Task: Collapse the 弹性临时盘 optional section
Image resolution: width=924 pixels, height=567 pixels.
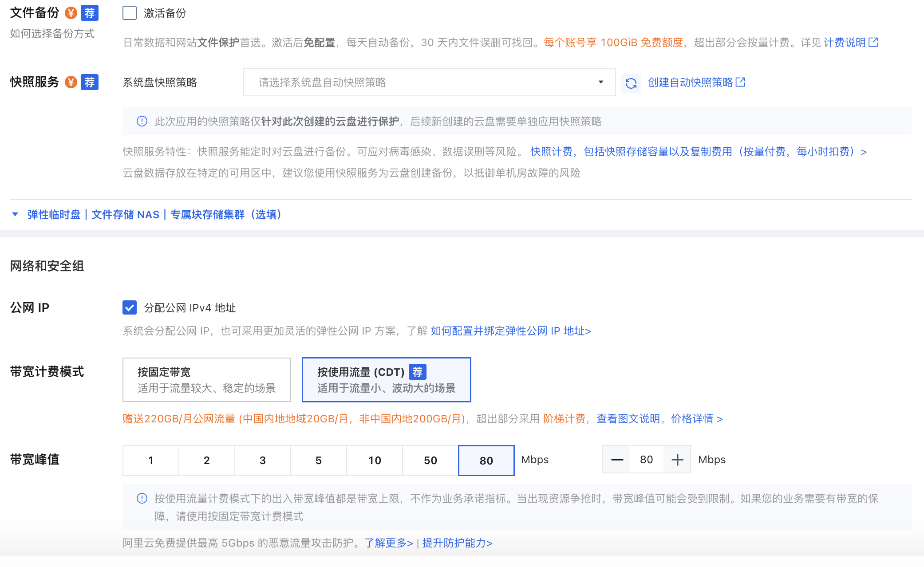Action: [15, 214]
